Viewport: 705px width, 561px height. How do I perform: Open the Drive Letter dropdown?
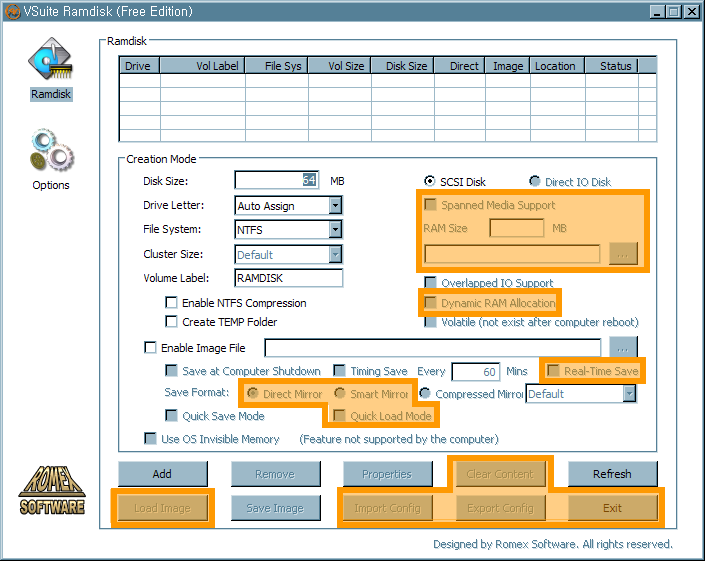coord(335,206)
